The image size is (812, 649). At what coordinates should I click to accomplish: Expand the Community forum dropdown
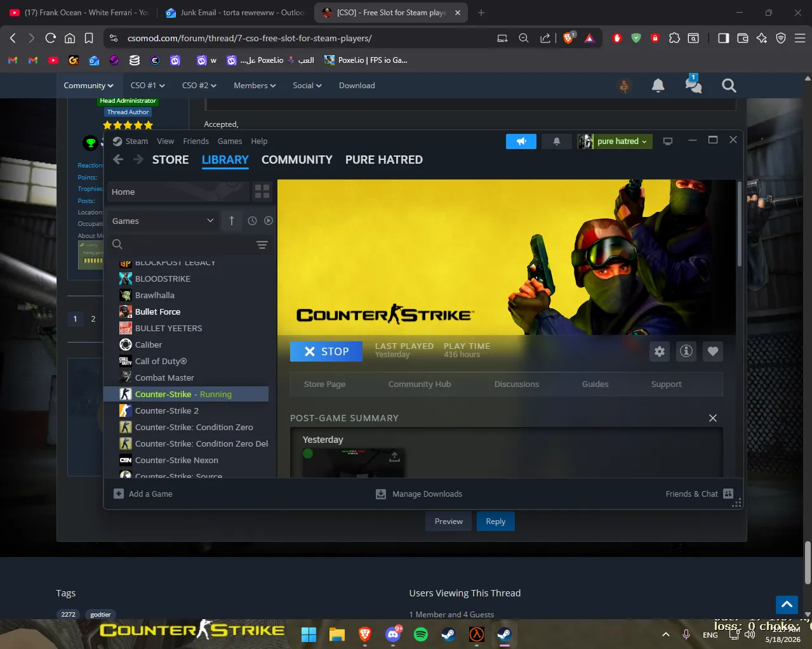(88, 86)
